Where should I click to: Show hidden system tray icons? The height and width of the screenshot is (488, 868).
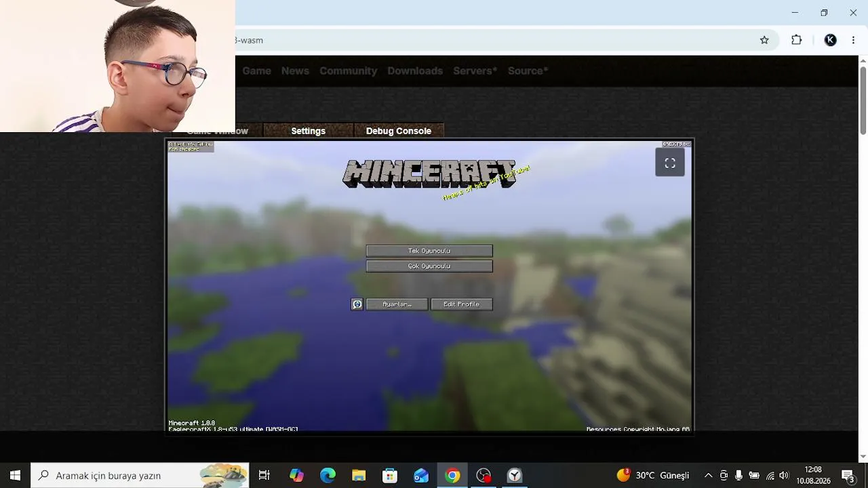(708, 475)
